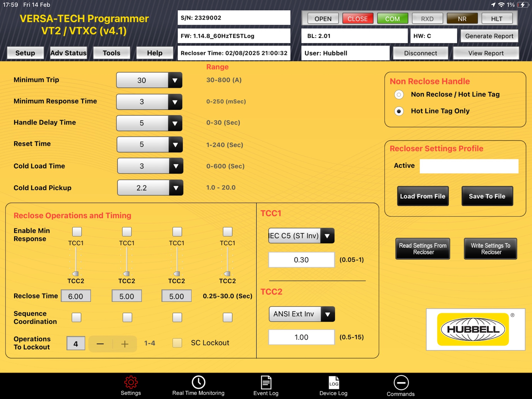Click the Operations To Lockout value 4
This screenshot has width=532, height=399.
(x=76, y=344)
